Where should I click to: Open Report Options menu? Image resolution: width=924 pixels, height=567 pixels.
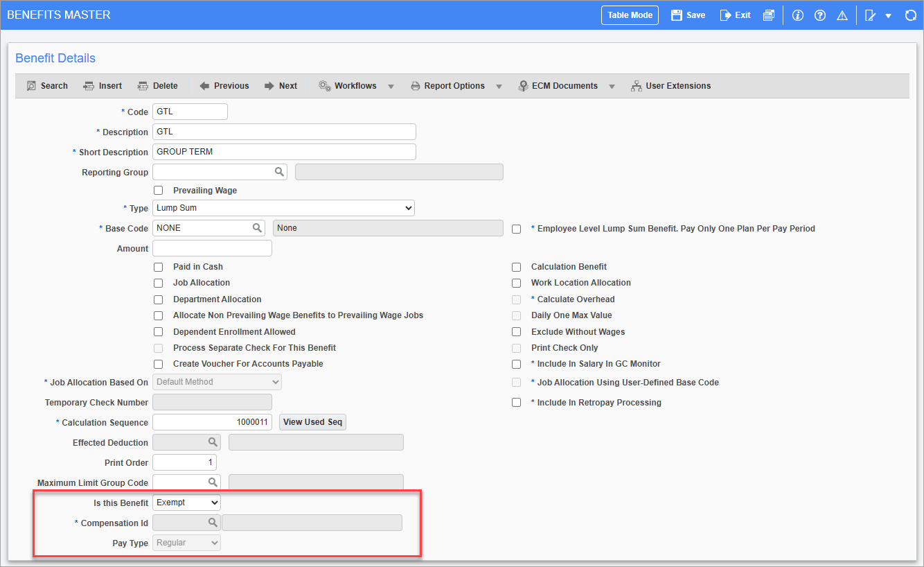pos(447,86)
